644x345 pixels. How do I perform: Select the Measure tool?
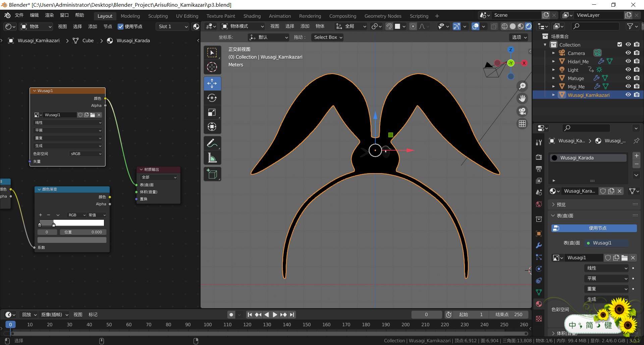[212, 157]
